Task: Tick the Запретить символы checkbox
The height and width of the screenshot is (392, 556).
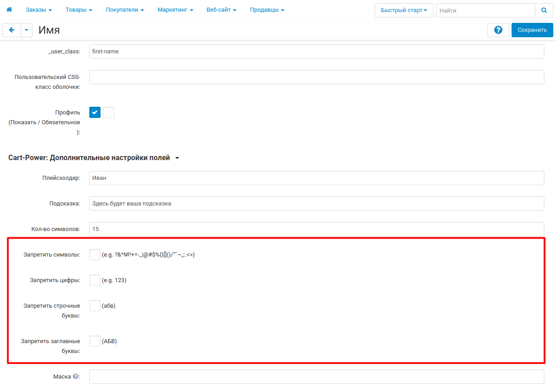Action: point(95,255)
